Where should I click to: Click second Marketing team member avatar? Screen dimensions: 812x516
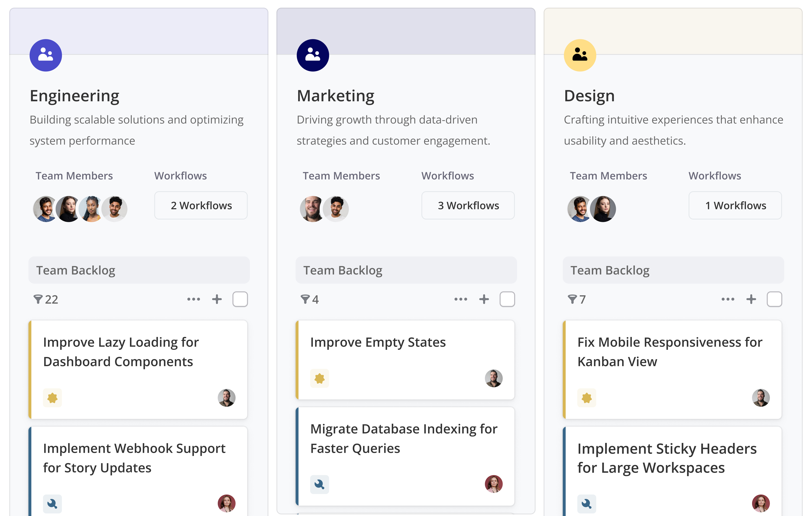click(x=336, y=209)
